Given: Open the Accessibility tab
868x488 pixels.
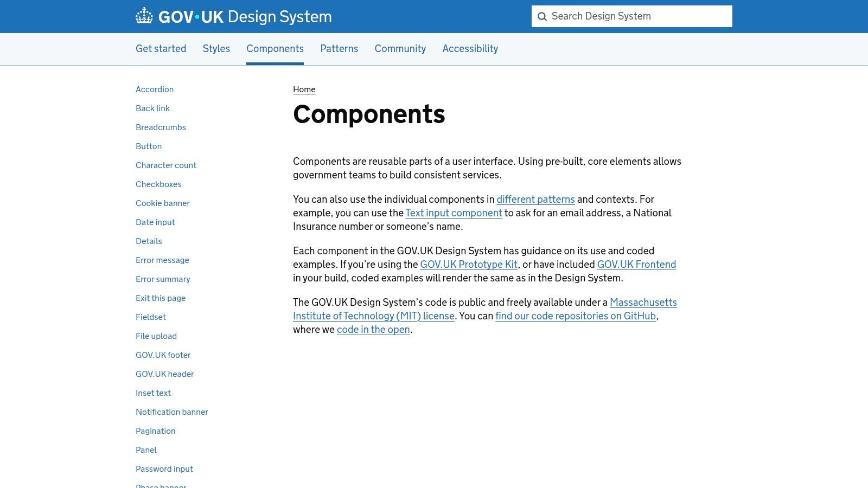Looking at the screenshot, I should [470, 49].
